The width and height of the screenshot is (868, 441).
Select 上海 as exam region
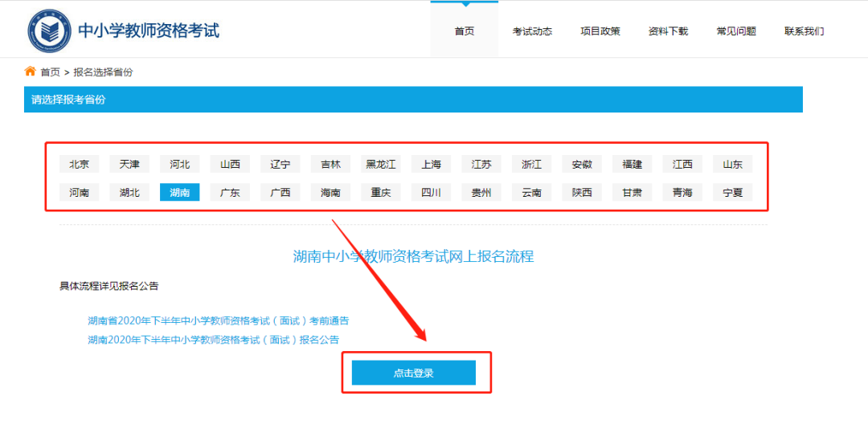(x=432, y=164)
